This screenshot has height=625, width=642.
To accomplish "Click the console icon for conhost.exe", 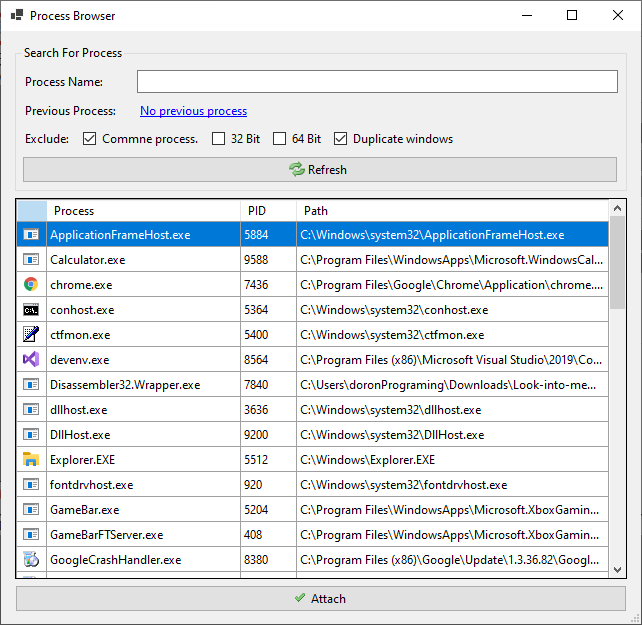I will pyautogui.click(x=31, y=310).
